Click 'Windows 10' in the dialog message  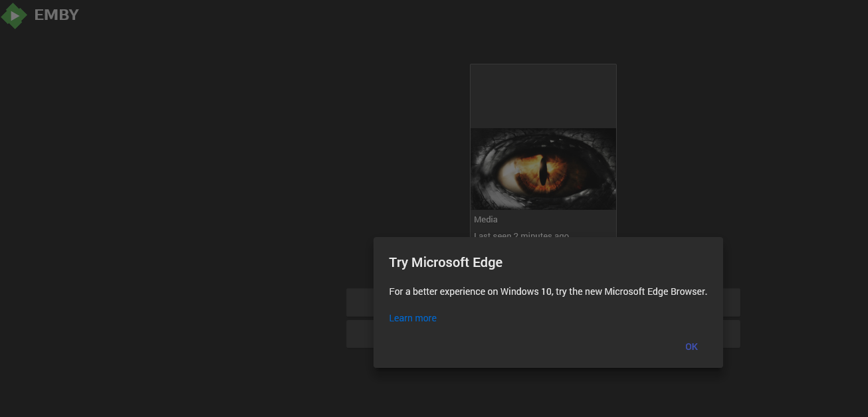tap(526, 292)
